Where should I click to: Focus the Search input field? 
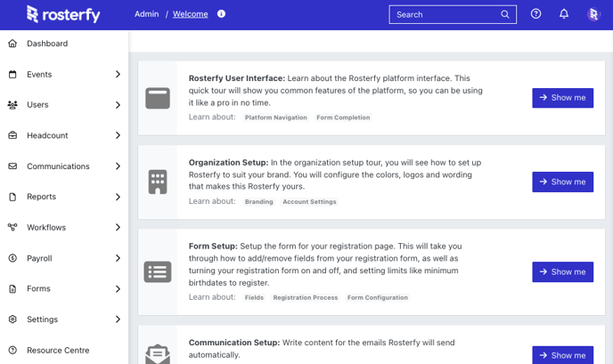pyautogui.click(x=453, y=14)
